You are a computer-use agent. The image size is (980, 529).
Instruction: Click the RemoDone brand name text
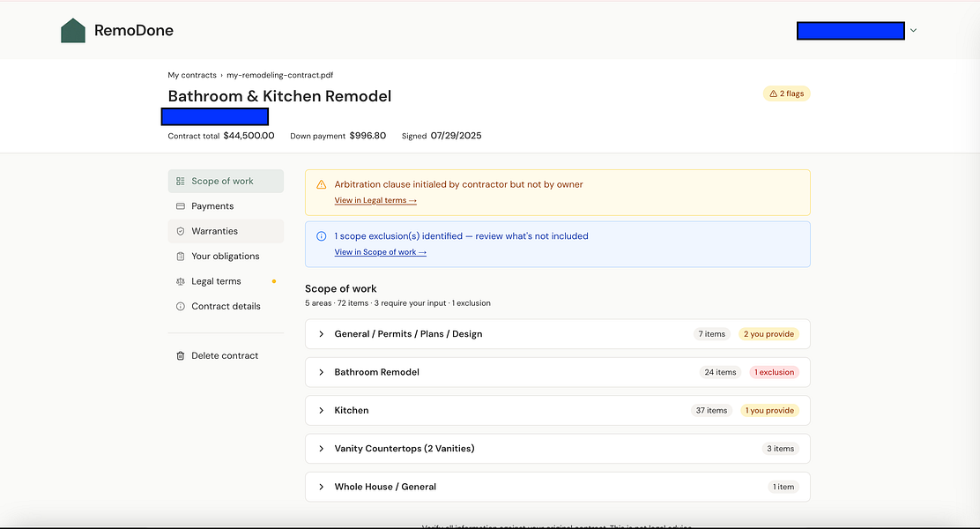(x=134, y=30)
